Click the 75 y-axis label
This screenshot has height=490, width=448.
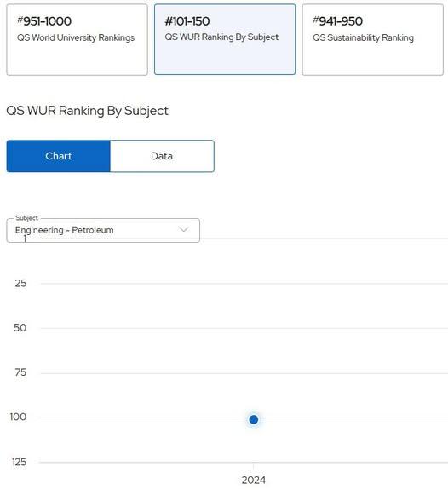(x=20, y=372)
